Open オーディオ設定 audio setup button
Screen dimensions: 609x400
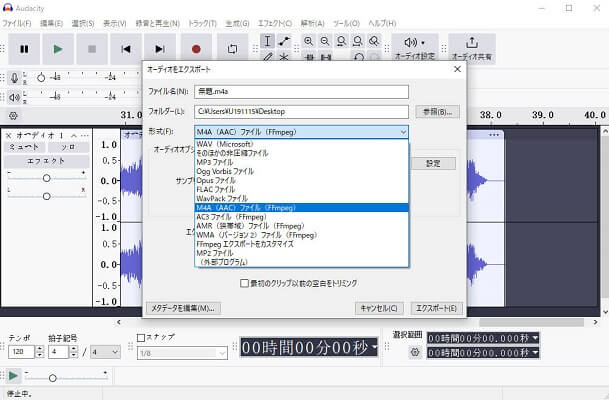[415, 49]
